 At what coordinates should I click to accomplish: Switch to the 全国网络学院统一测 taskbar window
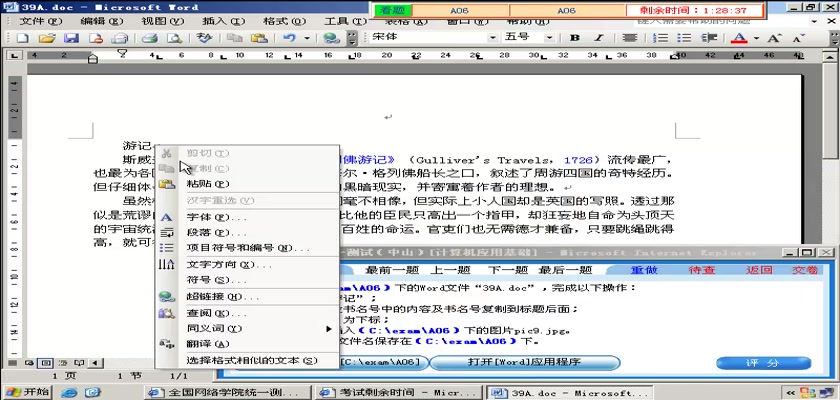pyautogui.click(x=227, y=393)
